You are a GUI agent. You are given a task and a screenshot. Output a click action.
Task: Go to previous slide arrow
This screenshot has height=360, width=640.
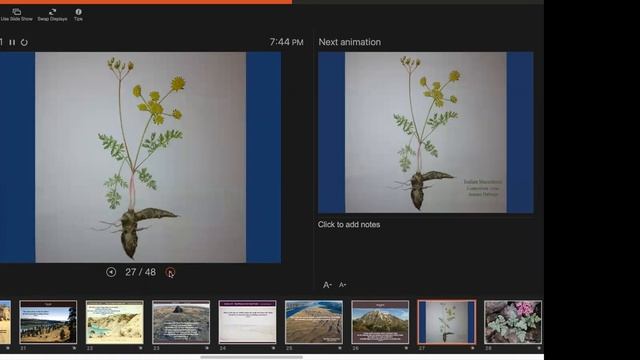111,272
